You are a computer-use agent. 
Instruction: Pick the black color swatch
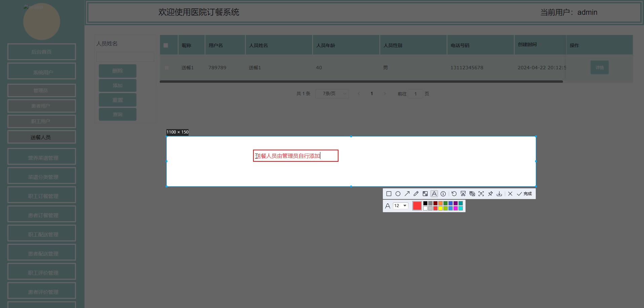425,203
